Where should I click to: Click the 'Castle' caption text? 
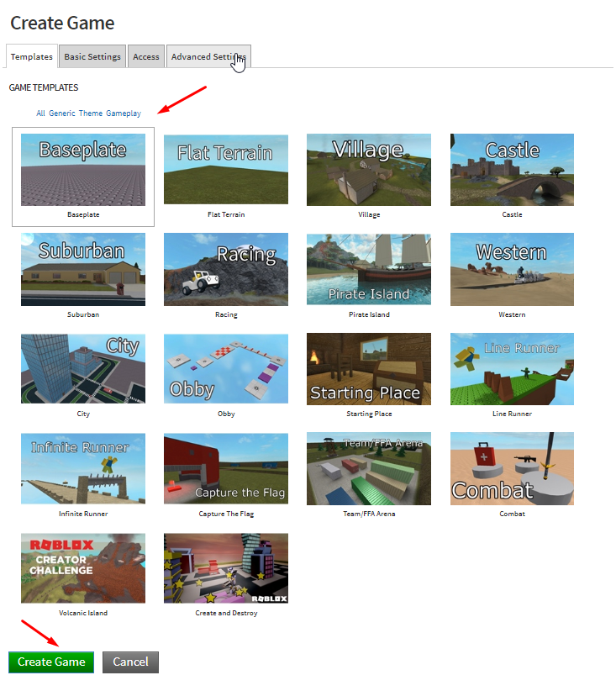coord(512,214)
